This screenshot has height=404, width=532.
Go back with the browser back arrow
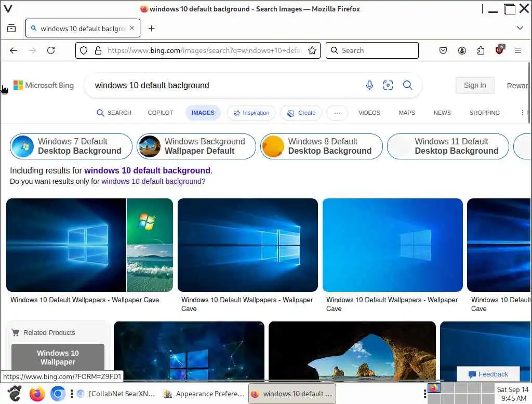[x=14, y=50]
